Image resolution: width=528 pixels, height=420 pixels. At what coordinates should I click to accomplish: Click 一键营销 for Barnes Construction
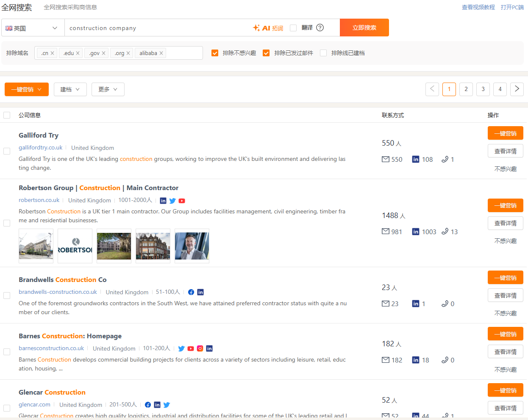506,334
